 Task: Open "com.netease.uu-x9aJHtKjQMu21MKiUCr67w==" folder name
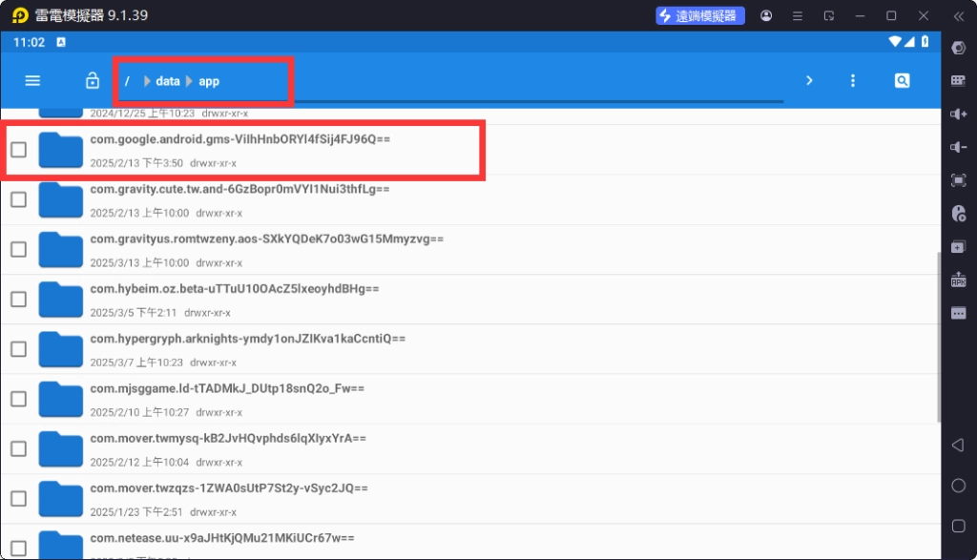click(x=222, y=538)
